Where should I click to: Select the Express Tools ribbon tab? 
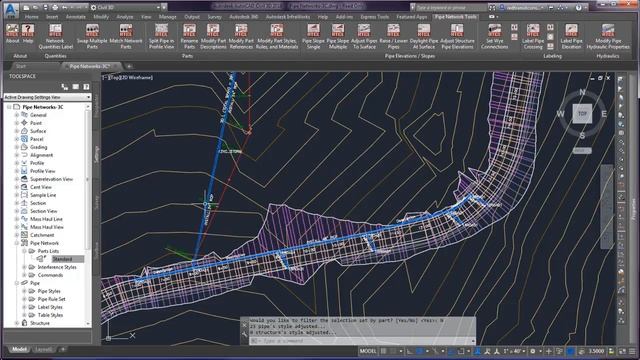point(375,17)
